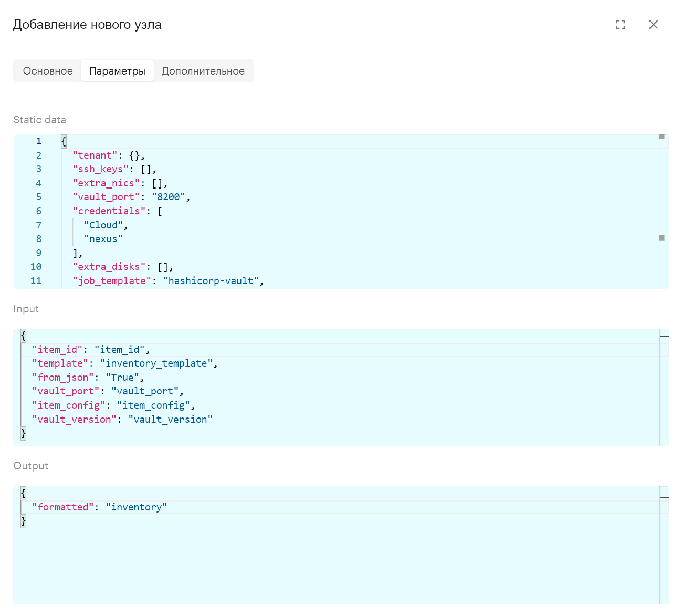Click the empty area of Output editor
Screen dimensions: 681x616
[336, 566]
